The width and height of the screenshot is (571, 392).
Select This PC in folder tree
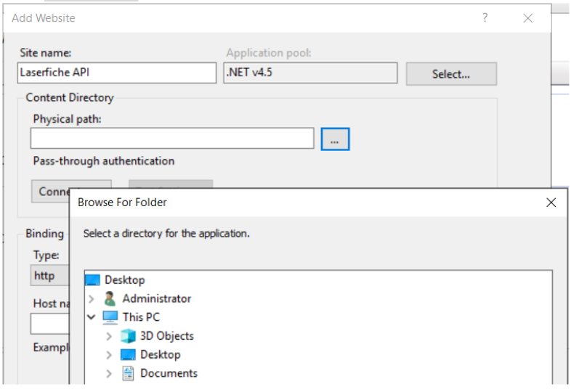tap(141, 317)
